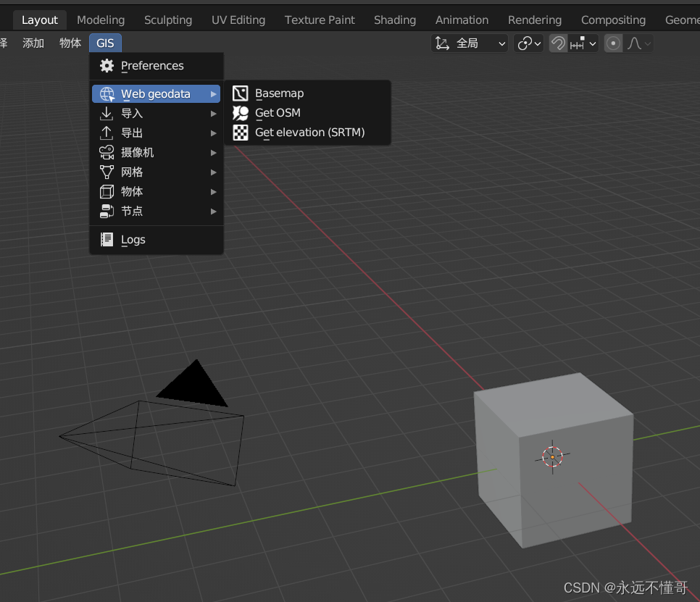Click the import download-arrow icon
The width and height of the screenshot is (700, 602).
107,113
